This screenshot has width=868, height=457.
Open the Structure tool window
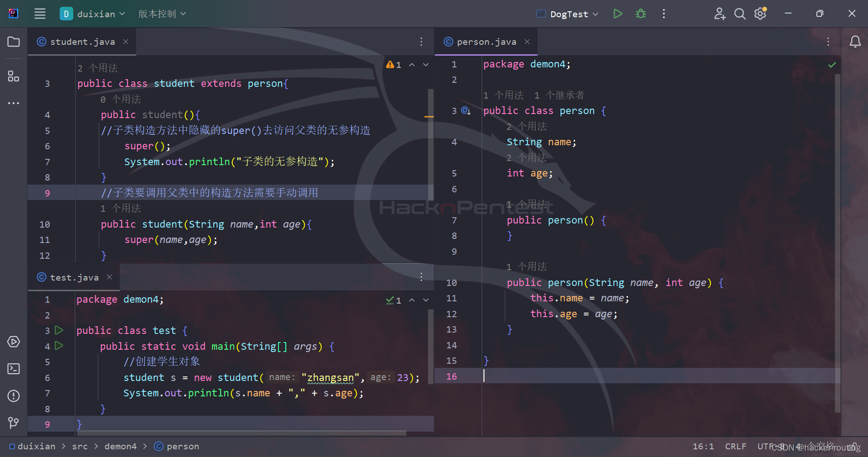point(13,76)
